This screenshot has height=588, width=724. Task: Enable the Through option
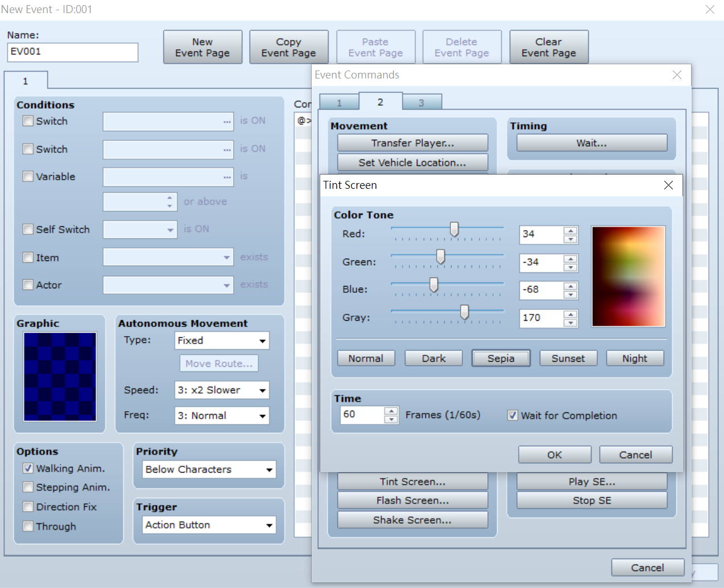click(28, 526)
